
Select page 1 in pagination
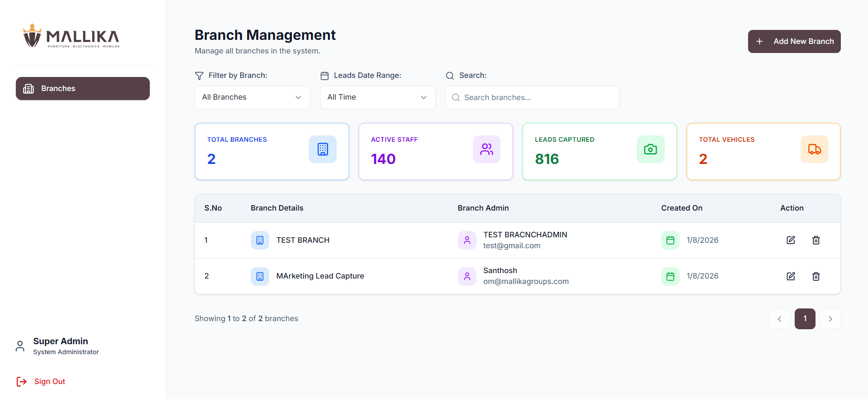[x=805, y=319]
